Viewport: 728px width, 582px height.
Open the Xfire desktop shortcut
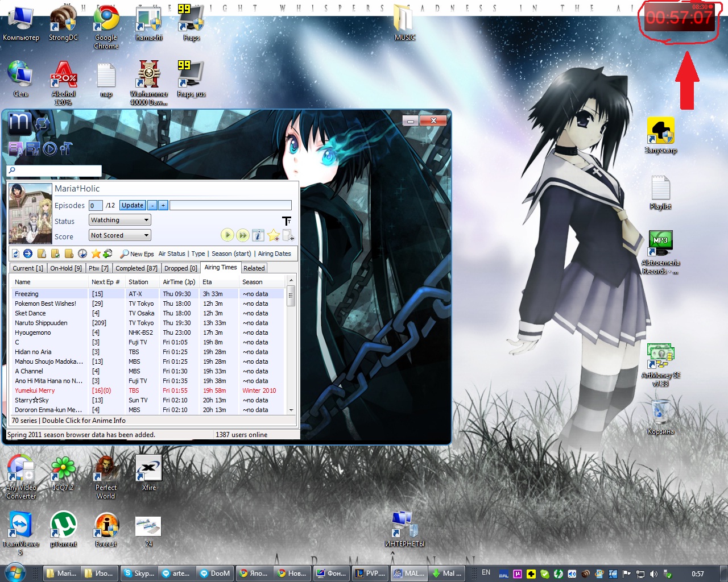[x=148, y=473]
